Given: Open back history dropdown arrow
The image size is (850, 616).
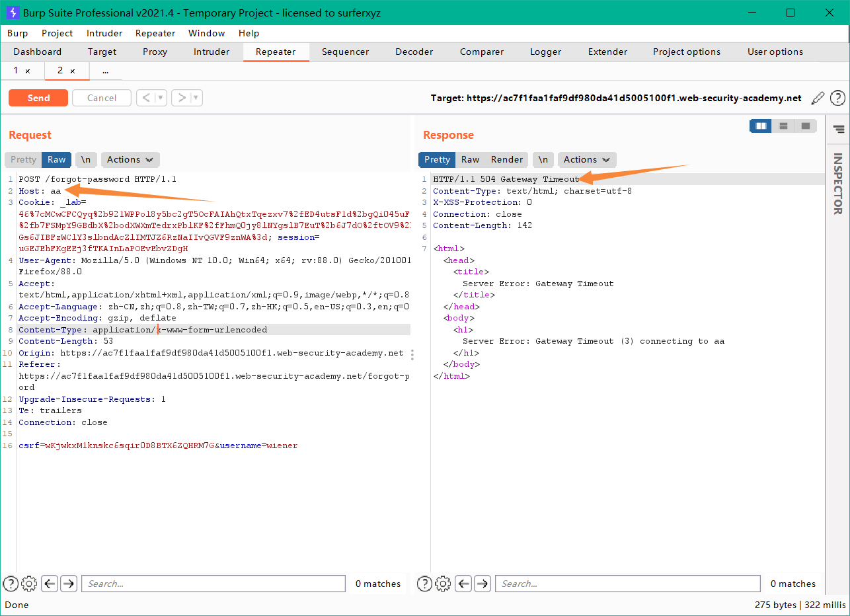Looking at the screenshot, I should click(x=161, y=98).
